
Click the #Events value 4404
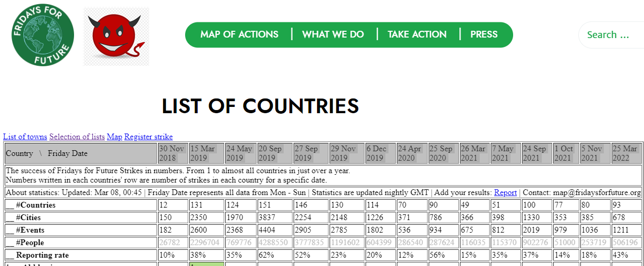[x=275, y=230]
